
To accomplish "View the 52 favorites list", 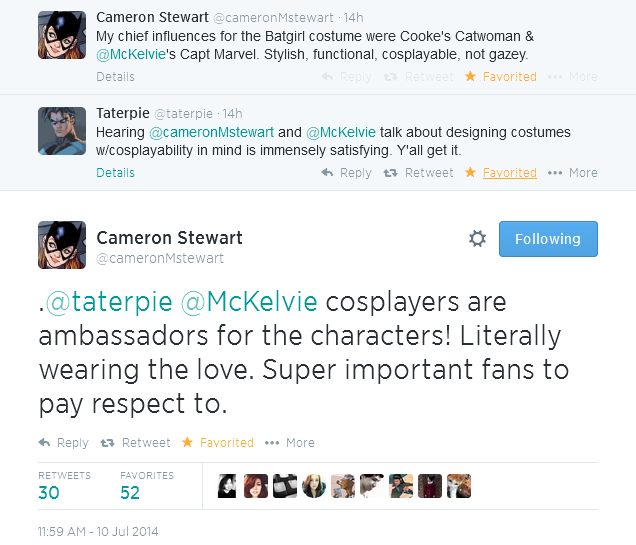I will coord(131,492).
